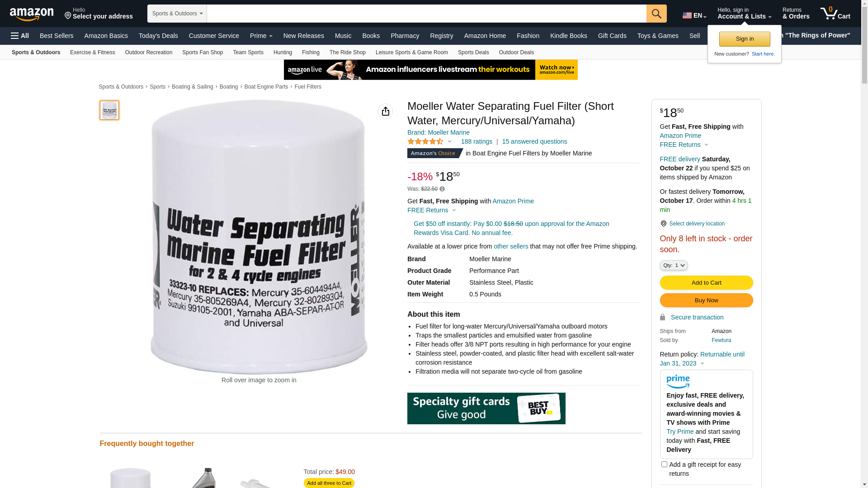Click into the Amazon search field
The width and height of the screenshot is (868, 488).
(426, 14)
